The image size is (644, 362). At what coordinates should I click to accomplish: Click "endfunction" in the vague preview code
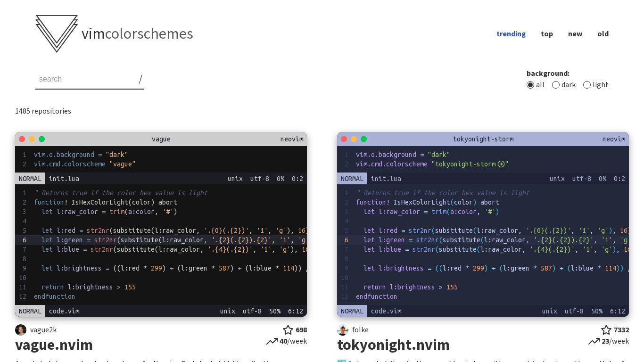pos(54,296)
